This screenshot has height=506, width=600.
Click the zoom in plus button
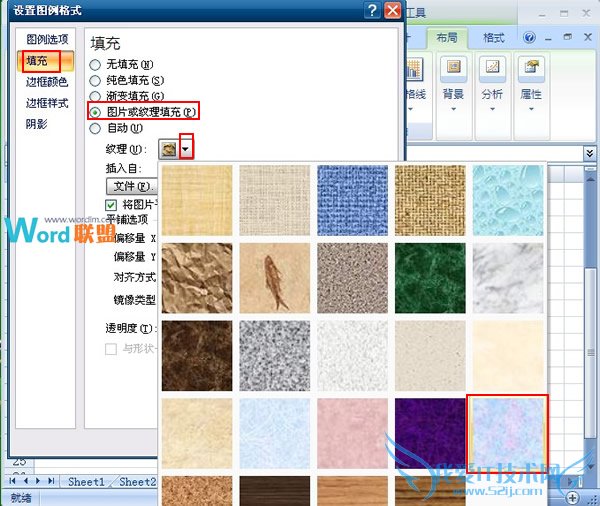click(572, 498)
